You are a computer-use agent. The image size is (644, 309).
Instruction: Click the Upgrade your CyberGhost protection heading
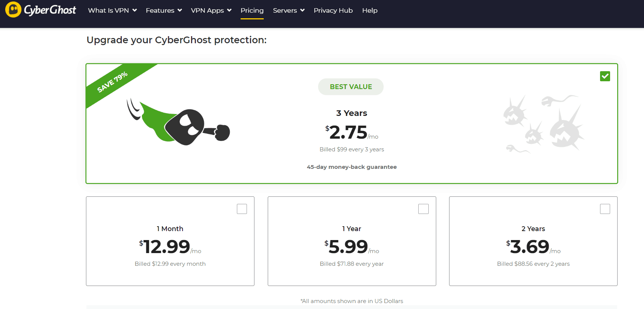click(177, 40)
